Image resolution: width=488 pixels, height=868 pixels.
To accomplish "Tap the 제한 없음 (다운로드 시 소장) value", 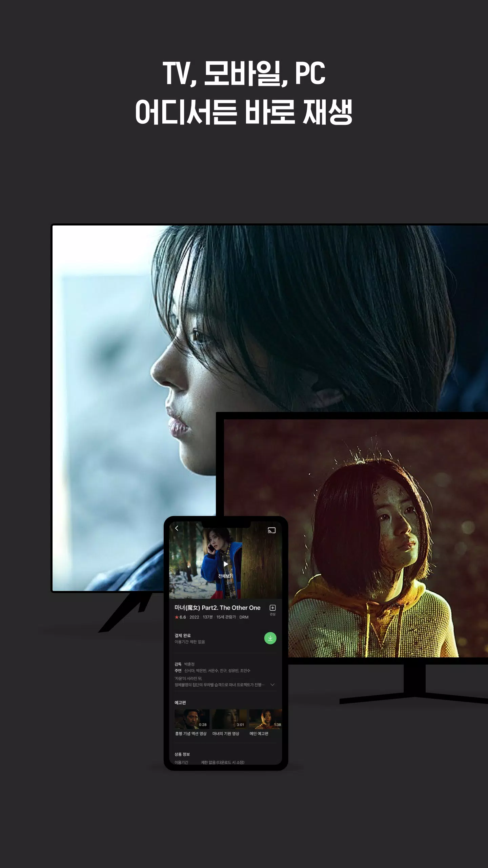I will 223,763.
